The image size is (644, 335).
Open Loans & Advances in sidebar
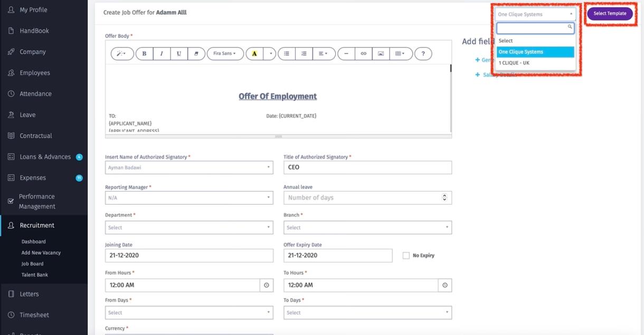pos(45,157)
